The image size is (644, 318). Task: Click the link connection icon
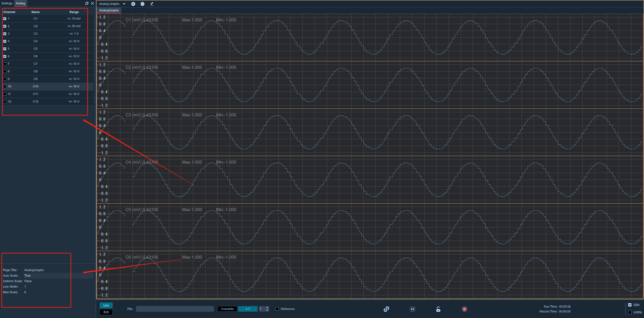(386, 309)
